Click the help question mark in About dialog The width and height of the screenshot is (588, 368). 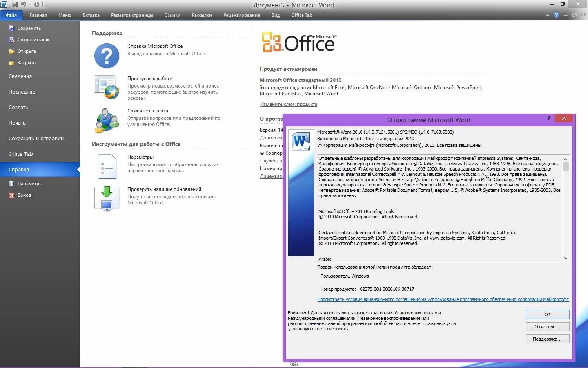click(548, 119)
